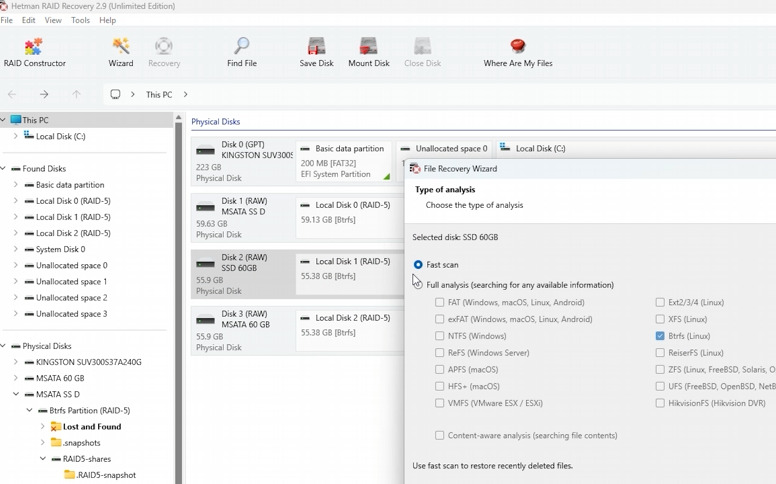This screenshot has width=776, height=484.
Task: Open the RAID Constructor tool
Action: 34,52
